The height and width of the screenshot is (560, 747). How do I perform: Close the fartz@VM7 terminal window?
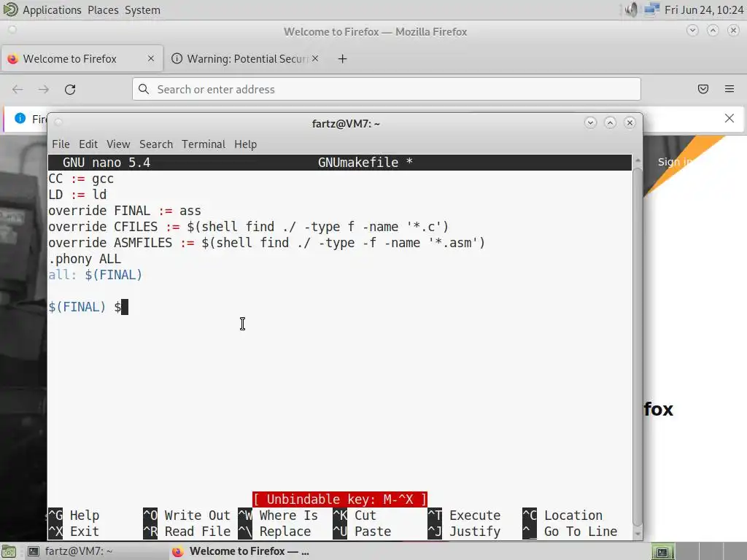(x=630, y=122)
